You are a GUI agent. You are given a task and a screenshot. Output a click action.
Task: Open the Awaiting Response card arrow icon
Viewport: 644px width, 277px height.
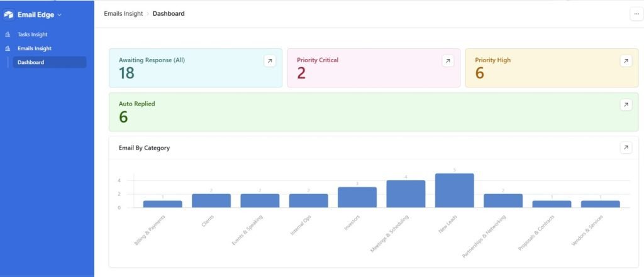pyautogui.click(x=269, y=61)
